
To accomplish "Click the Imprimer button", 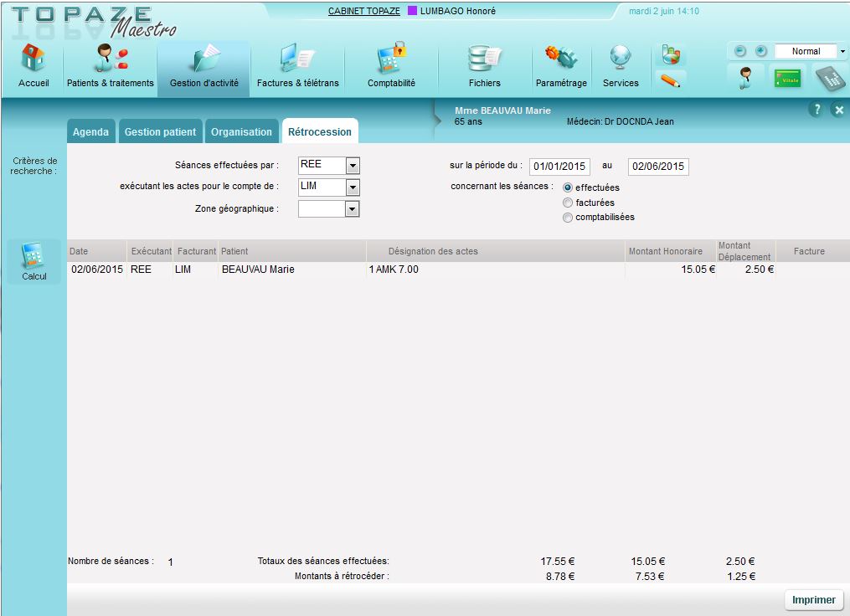I will [813, 600].
